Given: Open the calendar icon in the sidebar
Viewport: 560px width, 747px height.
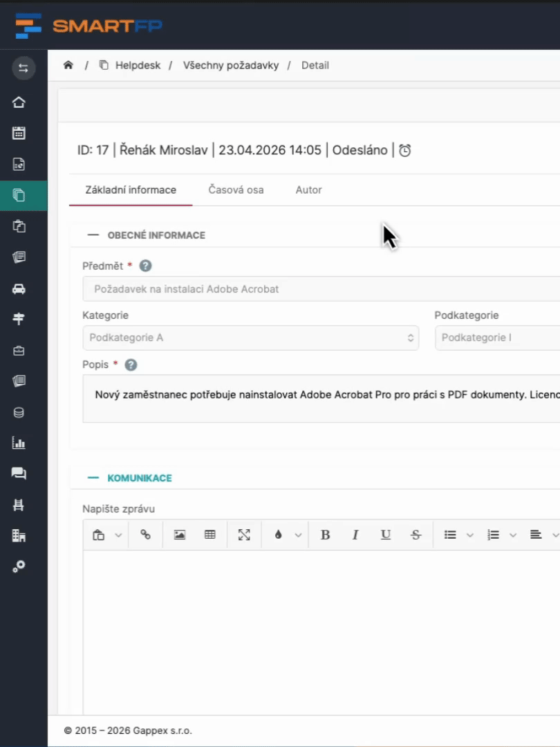Looking at the screenshot, I should coord(19,133).
